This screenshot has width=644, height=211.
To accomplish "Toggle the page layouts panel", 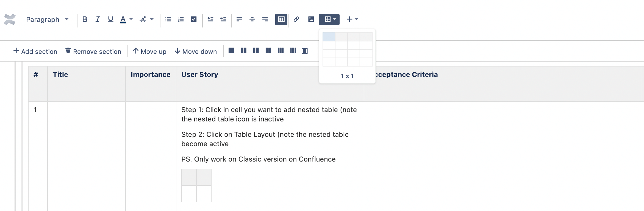I will [281, 19].
